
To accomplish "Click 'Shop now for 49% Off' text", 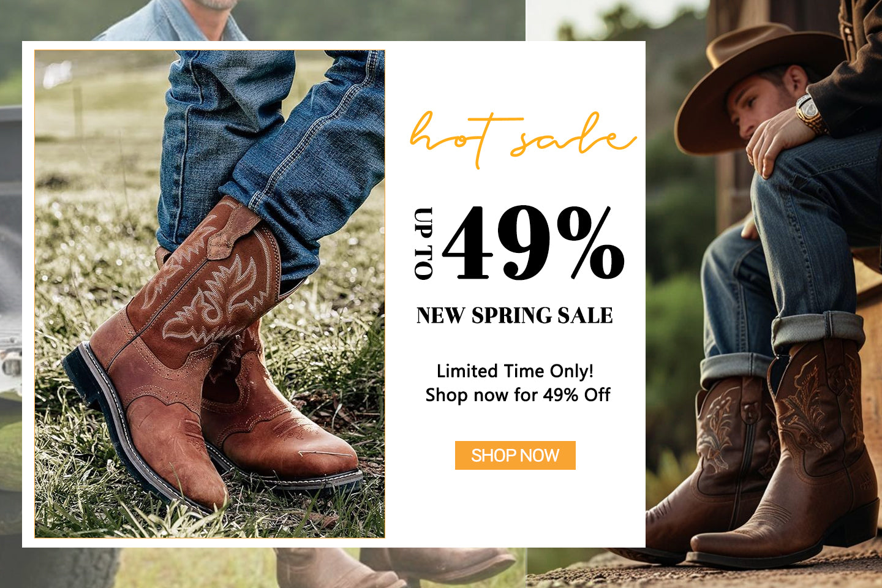I will coord(518,395).
